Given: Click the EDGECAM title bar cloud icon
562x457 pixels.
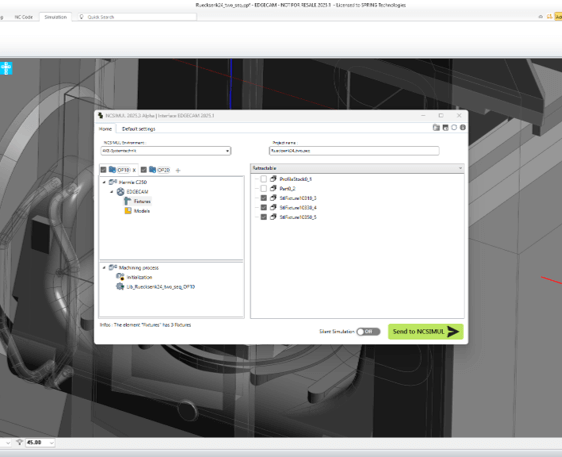Looking at the screenshot, I should click(x=540, y=16).
